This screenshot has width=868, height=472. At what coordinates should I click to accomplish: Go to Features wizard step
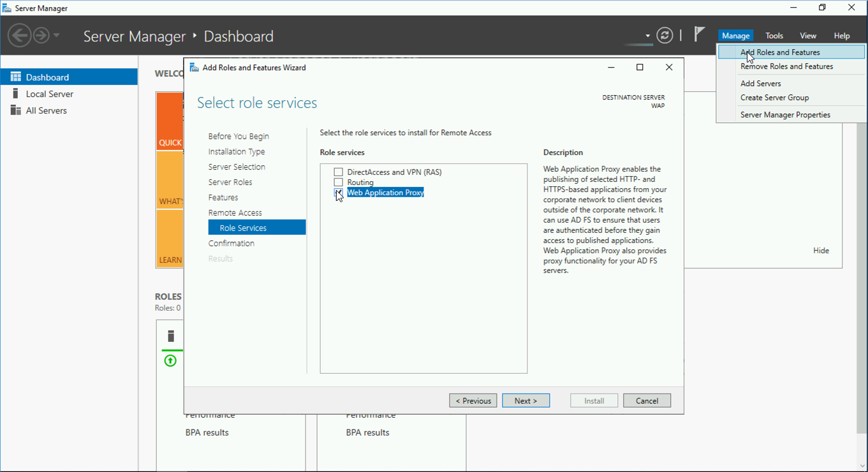coord(223,198)
